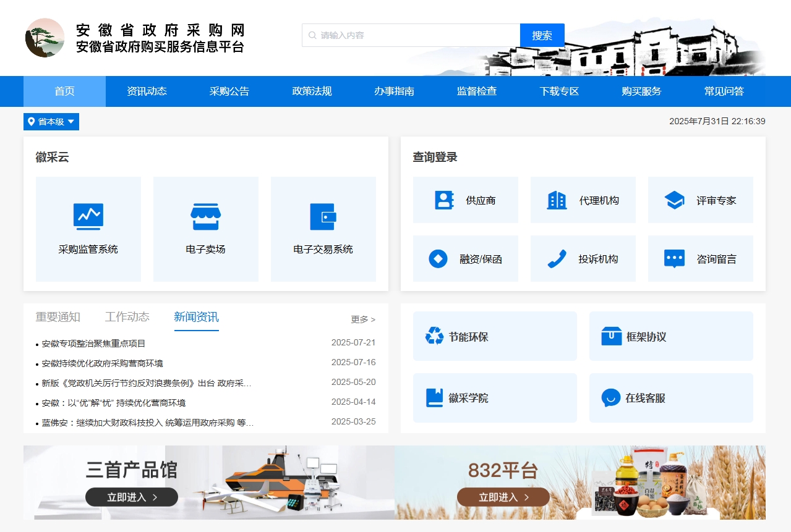
Task: Select the 电子卖场 storefront icon
Action: click(x=205, y=217)
